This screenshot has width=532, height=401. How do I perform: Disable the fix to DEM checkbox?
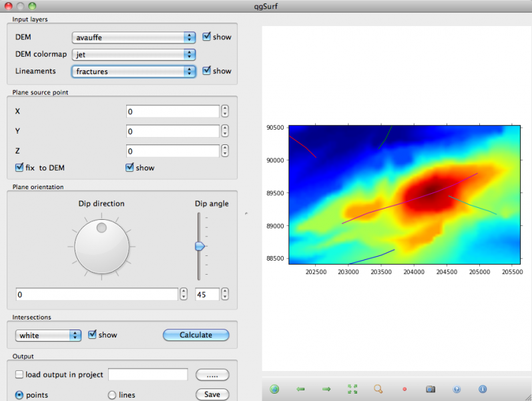pyautogui.click(x=19, y=168)
